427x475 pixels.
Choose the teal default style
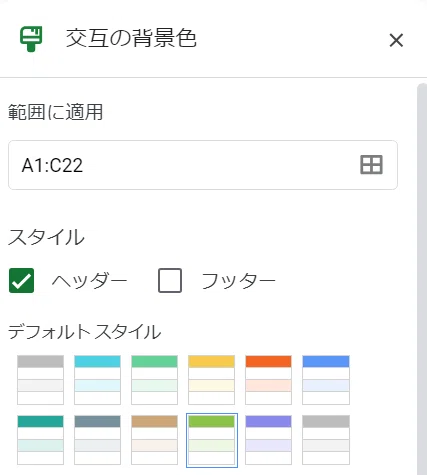coord(40,440)
